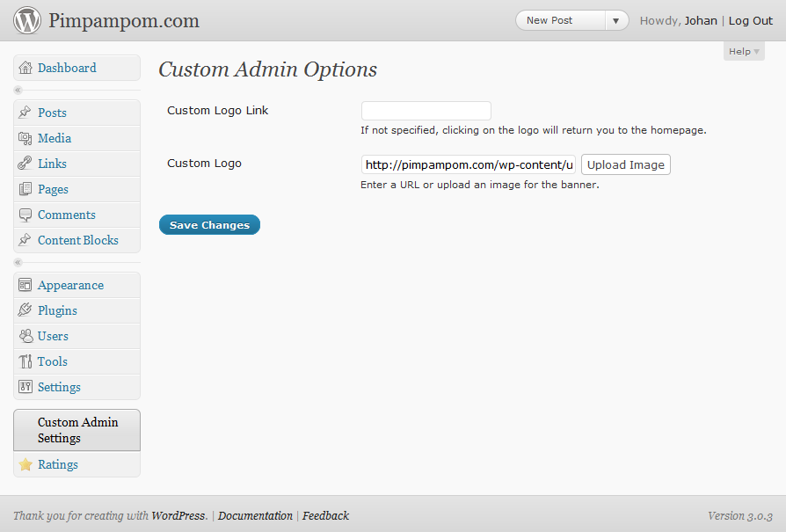Click the Log Out link

[751, 20]
